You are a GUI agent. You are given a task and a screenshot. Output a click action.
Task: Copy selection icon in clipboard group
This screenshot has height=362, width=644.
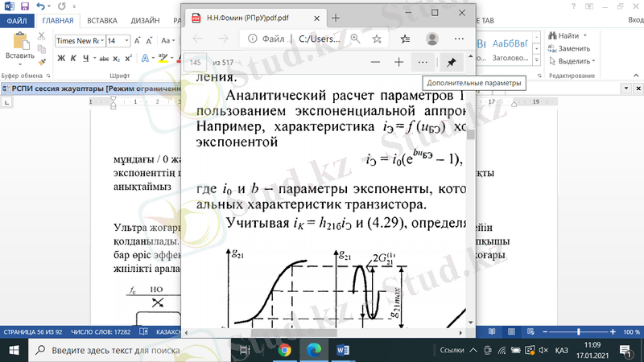(x=42, y=49)
